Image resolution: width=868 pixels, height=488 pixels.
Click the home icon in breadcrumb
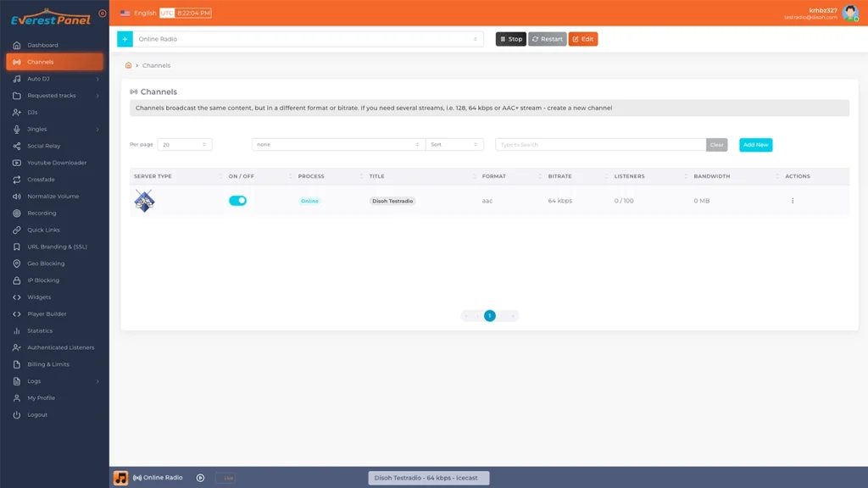[x=129, y=65]
